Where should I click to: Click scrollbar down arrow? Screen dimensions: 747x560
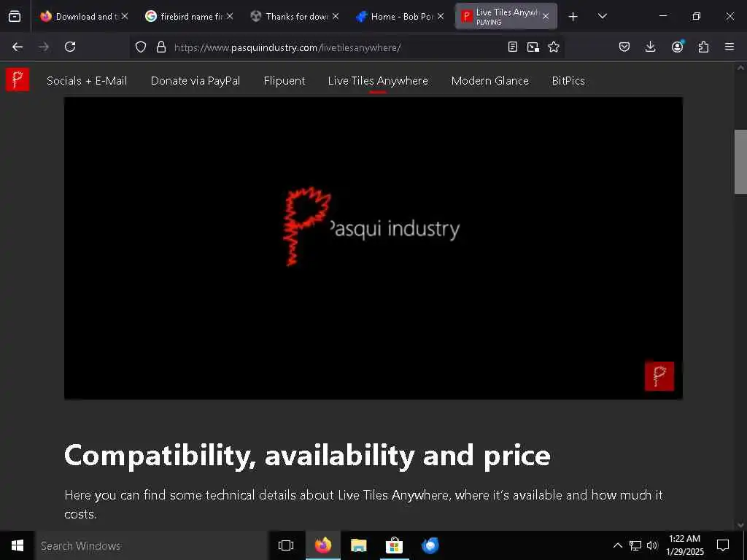[740, 525]
